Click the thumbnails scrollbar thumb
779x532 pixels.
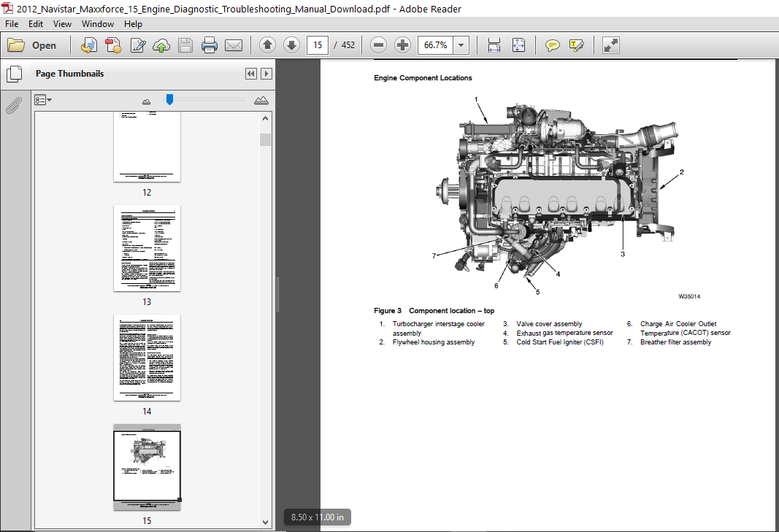tap(265, 139)
